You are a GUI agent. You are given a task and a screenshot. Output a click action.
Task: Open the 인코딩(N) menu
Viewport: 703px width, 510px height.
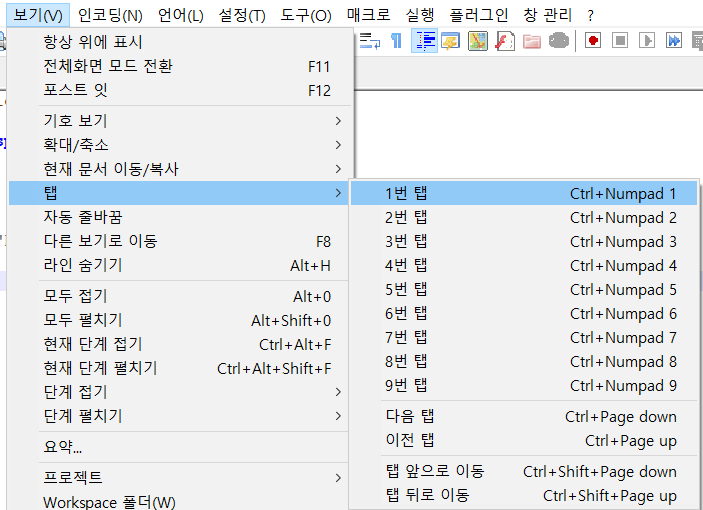tap(110, 15)
